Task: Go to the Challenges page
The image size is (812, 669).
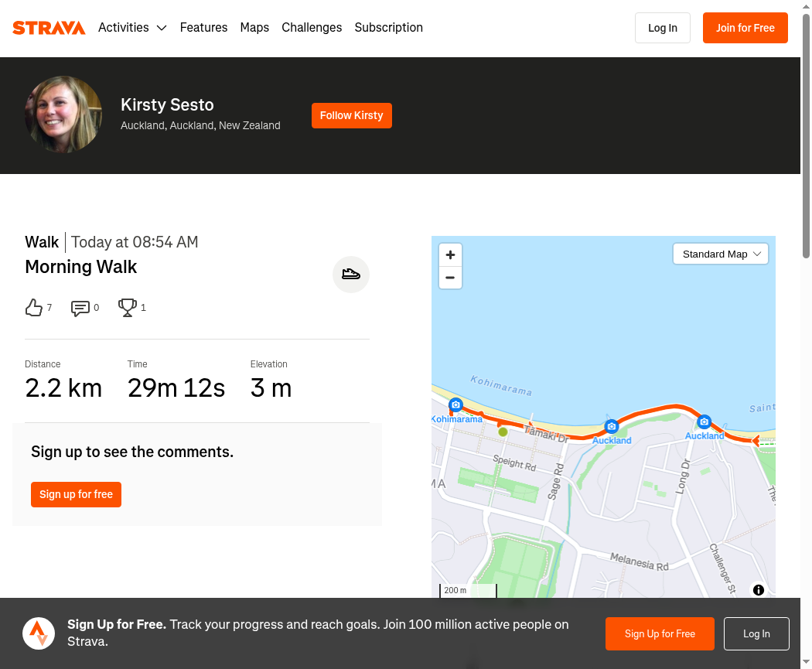Action: 312,27
